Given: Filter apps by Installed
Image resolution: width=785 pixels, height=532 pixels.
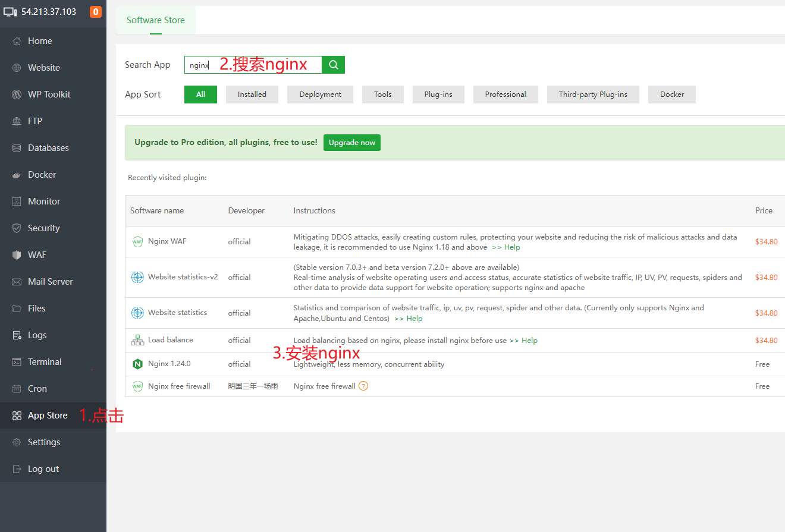Looking at the screenshot, I should [252, 95].
